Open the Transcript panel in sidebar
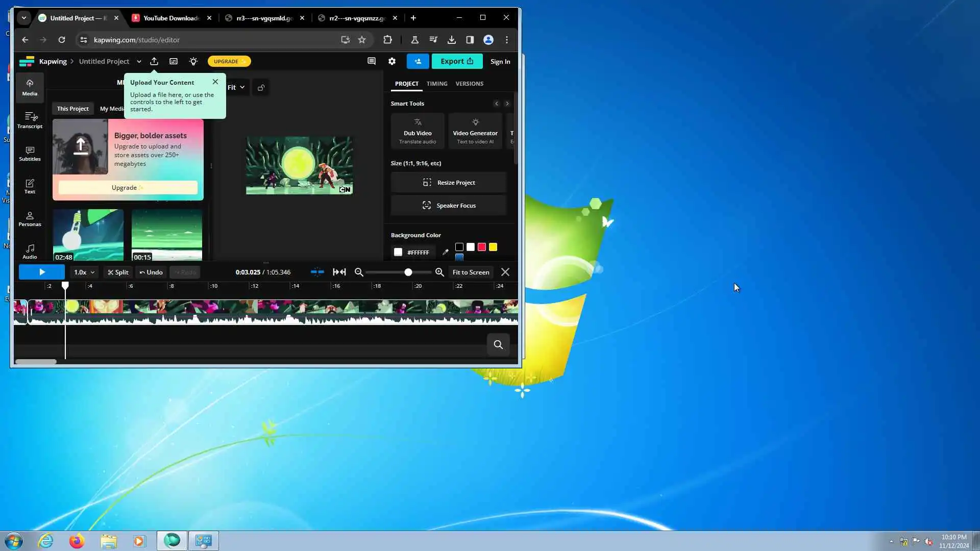The height and width of the screenshot is (551, 980). coord(30,120)
